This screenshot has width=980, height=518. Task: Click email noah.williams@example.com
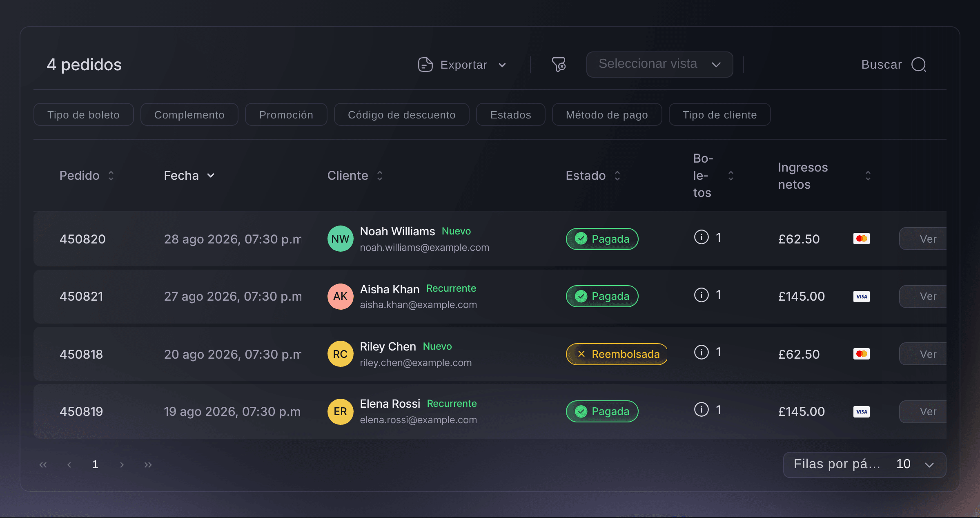click(425, 248)
